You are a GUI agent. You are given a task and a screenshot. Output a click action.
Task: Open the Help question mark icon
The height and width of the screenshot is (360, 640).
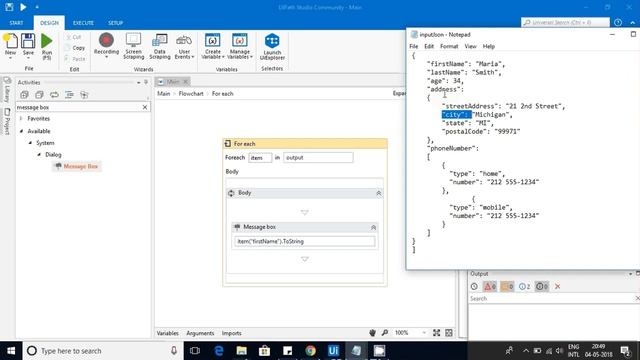618,22
